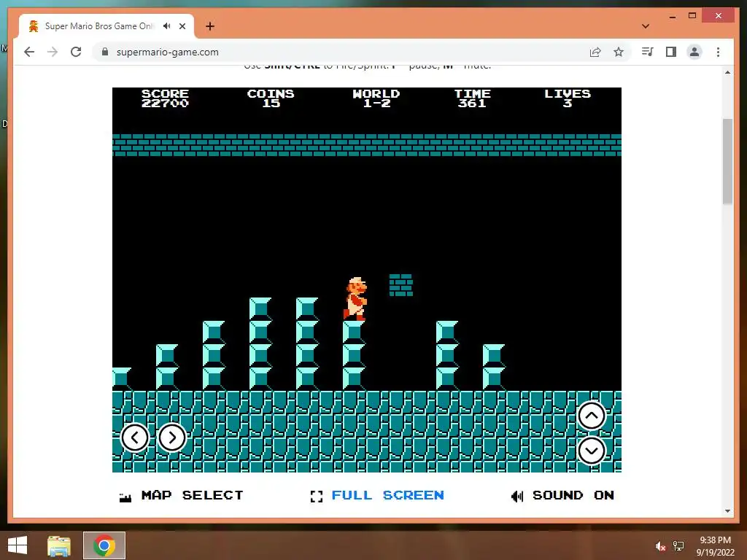This screenshot has width=747, height=560.
Task: Close the Super Mario Bros tab
Action: (182, 26)
